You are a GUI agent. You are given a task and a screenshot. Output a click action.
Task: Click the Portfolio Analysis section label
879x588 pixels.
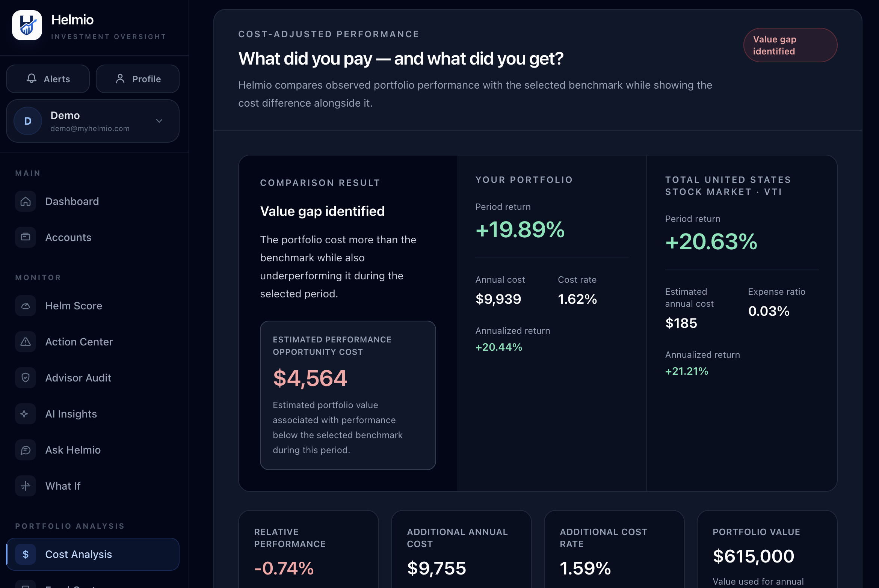click(70, 526)
